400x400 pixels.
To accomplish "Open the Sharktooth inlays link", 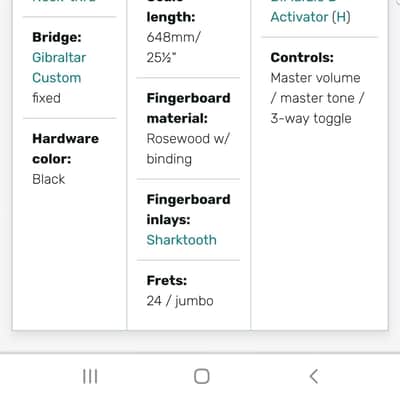I will 181,240.
